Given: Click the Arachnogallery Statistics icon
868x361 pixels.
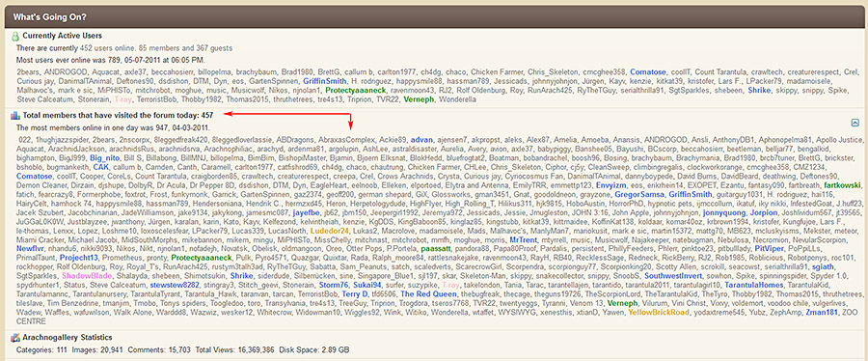Looking at the screenshot, I should (15, 337).
